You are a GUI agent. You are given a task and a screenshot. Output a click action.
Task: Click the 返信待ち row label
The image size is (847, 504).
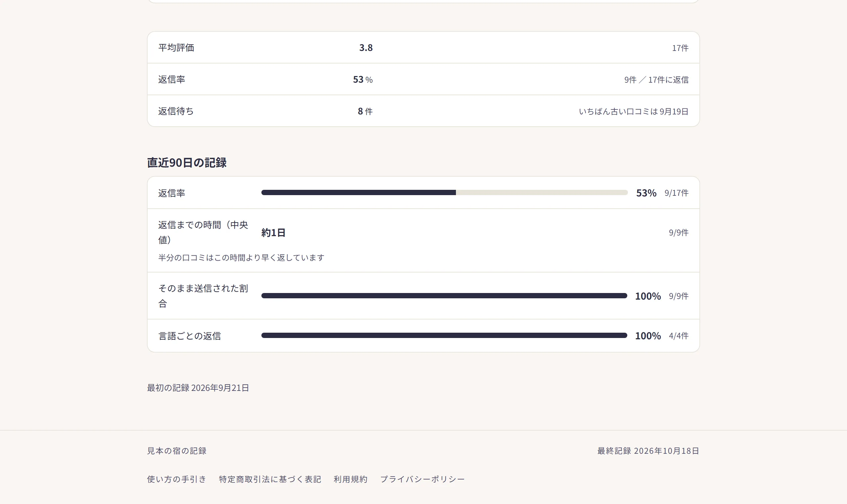(x=176, y=111)
